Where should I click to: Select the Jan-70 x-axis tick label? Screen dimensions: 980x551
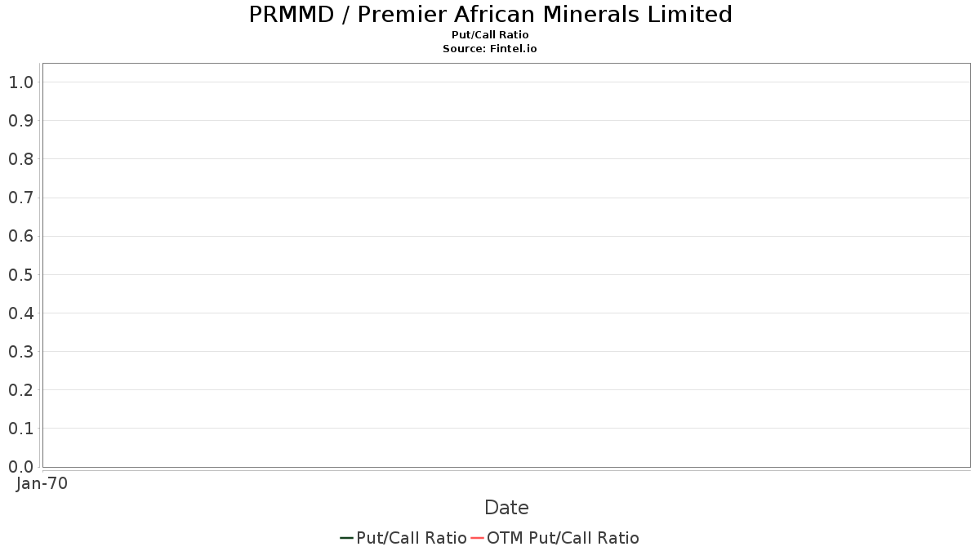(42, 483)
